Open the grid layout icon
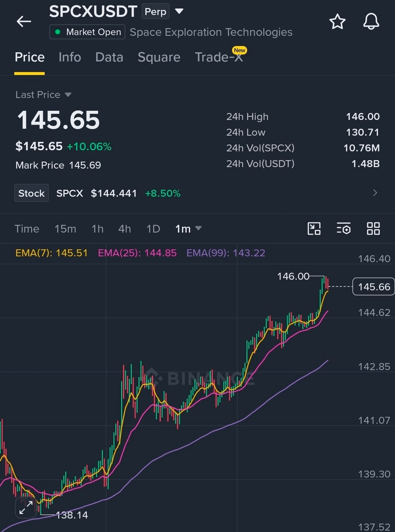This screenshot has height=532, width=395. coord(373,229)
